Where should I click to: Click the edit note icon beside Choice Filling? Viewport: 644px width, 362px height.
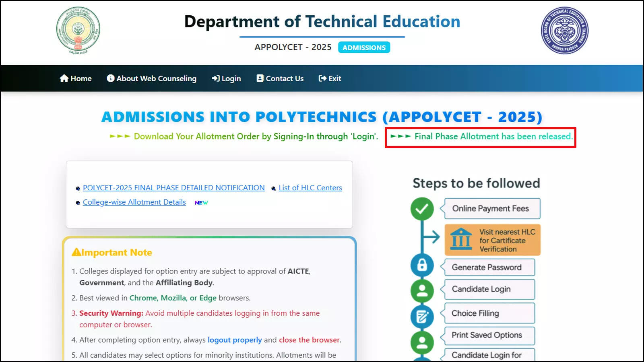(422, 317)
